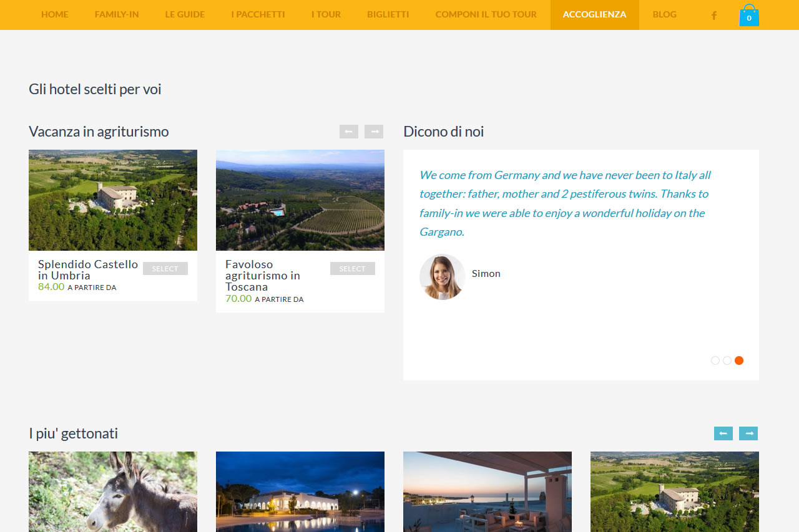Navigate to the BIGLIETTI menu item
799x532 pixels.
388,14
